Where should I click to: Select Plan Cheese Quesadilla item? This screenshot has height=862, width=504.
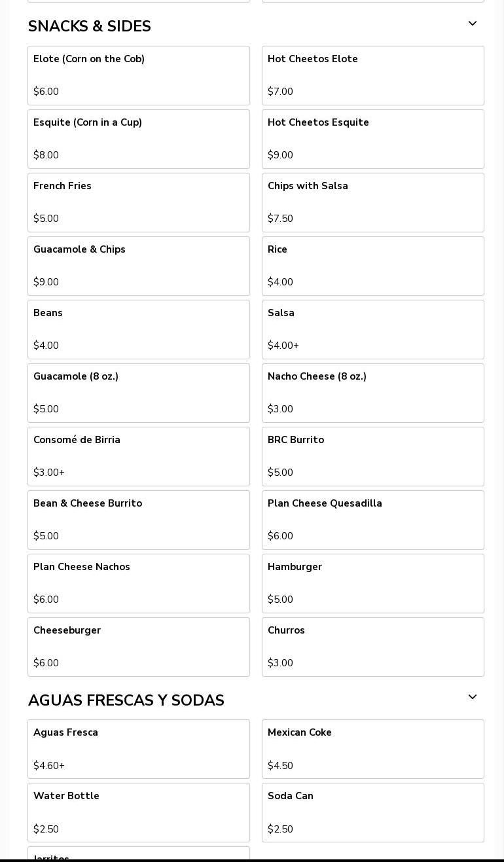pyautogui.click(x=373, y=520)
